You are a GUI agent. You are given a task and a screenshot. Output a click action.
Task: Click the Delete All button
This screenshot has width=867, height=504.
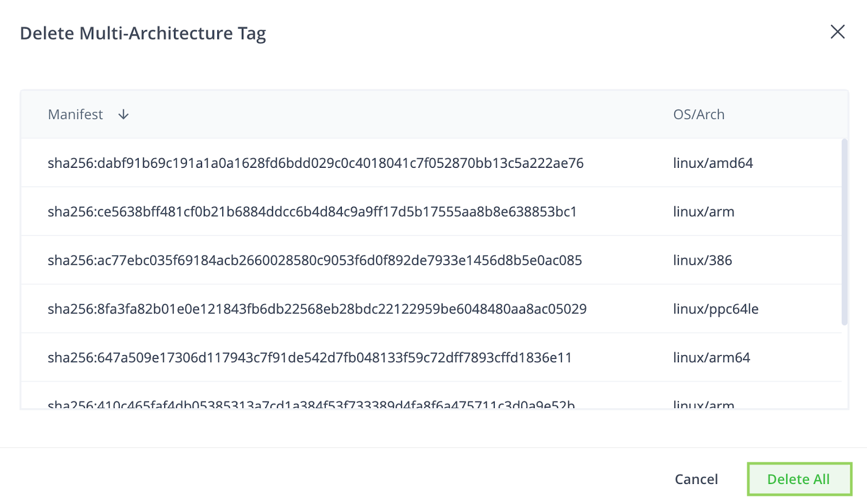tap(799, 479)
